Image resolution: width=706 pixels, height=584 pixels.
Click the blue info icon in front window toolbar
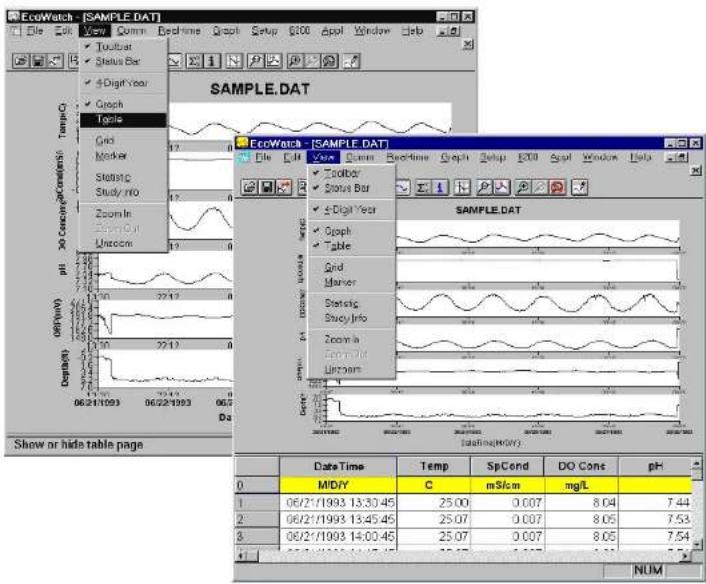click(439, 187)
